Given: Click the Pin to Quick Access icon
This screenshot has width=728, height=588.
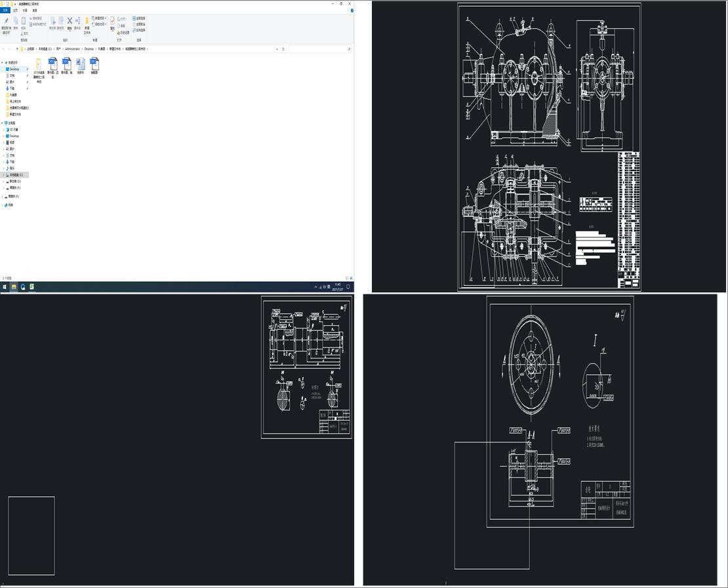Looking at the screenshot, I should pos(6,22).
